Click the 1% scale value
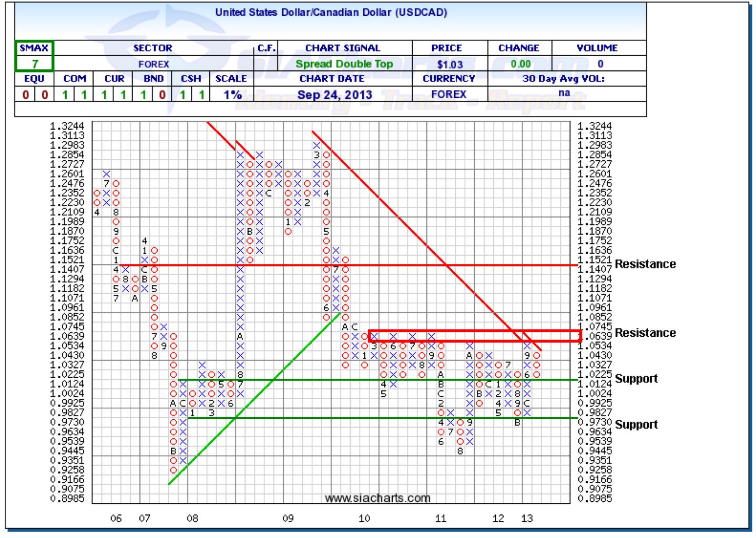This screenshot has height=538, width=756. coord(232,95)
